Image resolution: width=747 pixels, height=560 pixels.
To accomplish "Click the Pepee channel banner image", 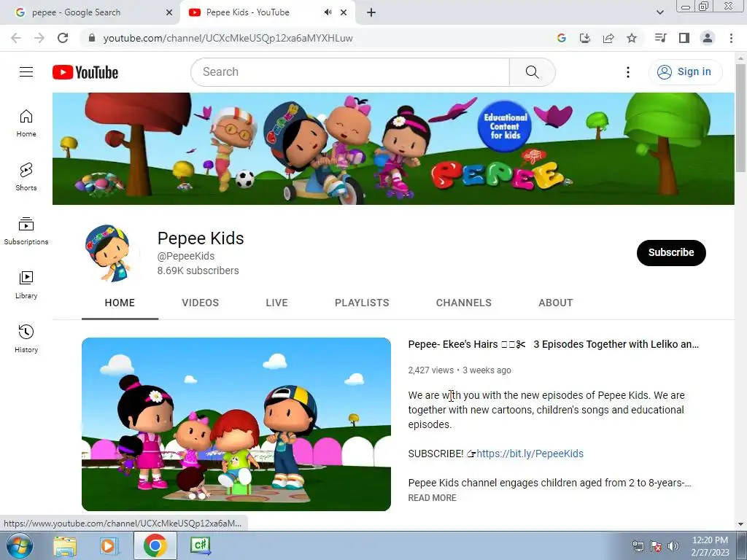I will click(x=393, y=149).
